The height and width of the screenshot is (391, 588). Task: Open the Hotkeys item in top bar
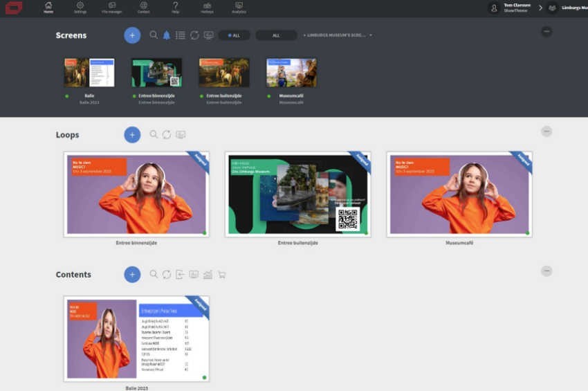pyautogui.click(x=207, y=8)
